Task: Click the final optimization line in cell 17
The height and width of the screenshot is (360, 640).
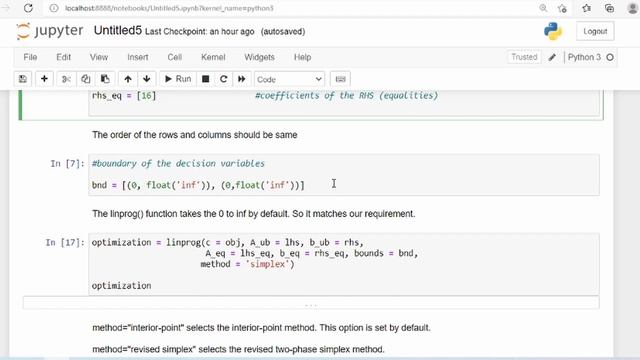Action: click(121, 286)
